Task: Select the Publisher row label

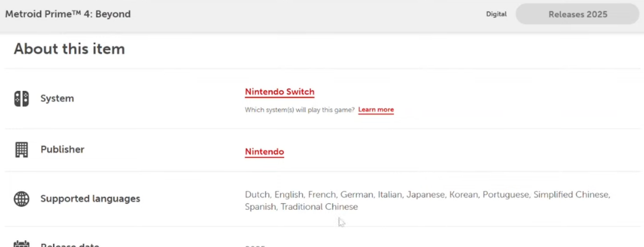Action: tap(62, 150)
